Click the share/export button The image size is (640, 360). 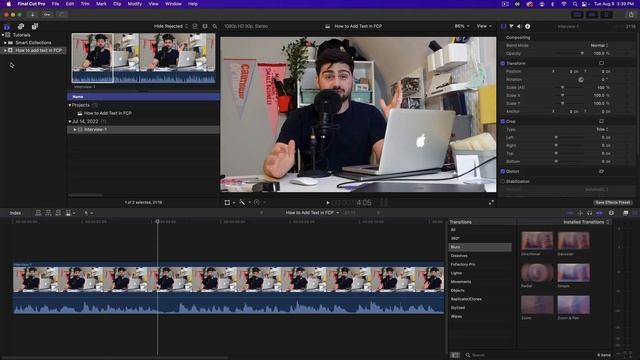(631, 14)
